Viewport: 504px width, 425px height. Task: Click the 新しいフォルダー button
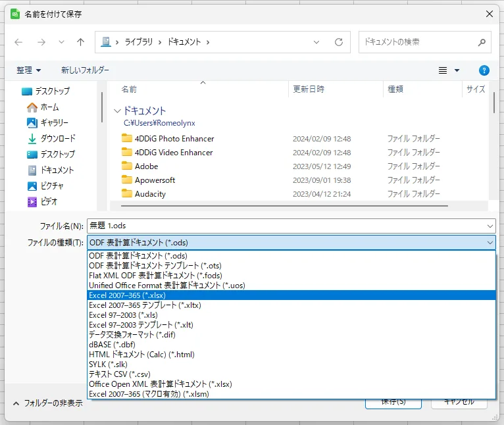85,70
